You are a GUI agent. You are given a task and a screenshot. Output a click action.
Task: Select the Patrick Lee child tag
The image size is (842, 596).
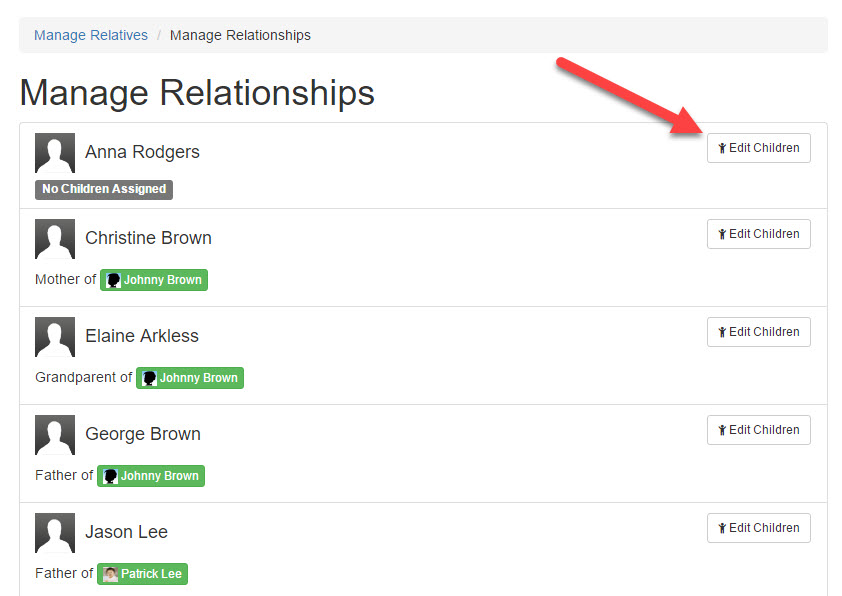(142, 574)
